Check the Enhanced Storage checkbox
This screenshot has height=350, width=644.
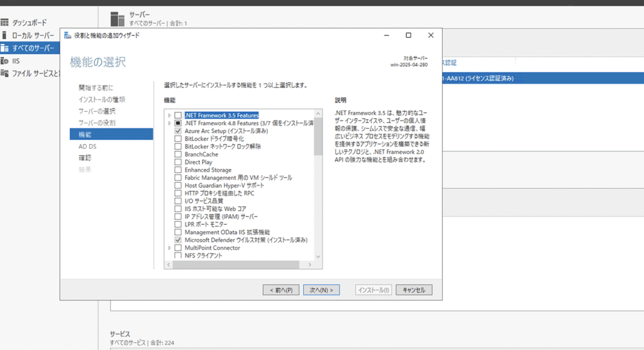tap(178, 170)
